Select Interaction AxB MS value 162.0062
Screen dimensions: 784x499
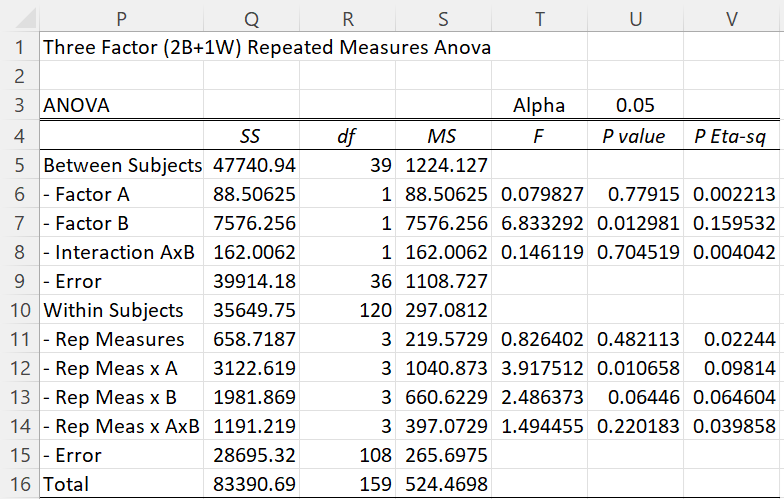pyautogui.click(x=444, y=252)
